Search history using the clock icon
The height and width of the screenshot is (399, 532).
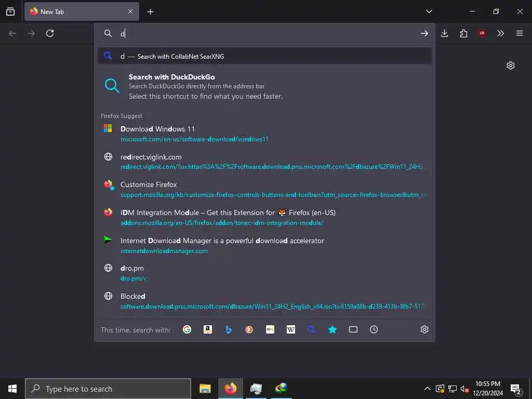(374, 329)
